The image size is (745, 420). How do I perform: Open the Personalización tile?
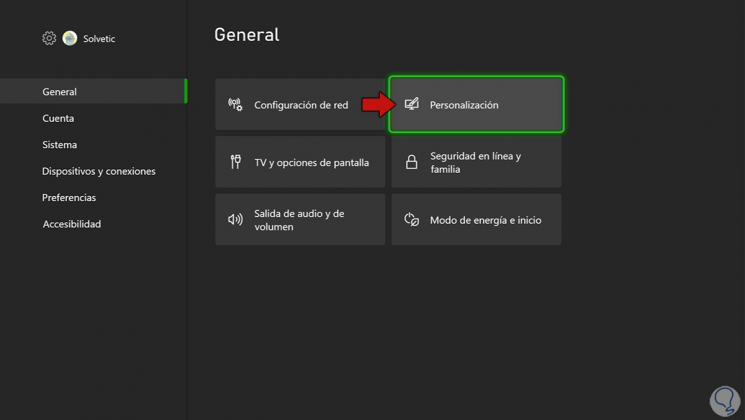click(476, 105)
